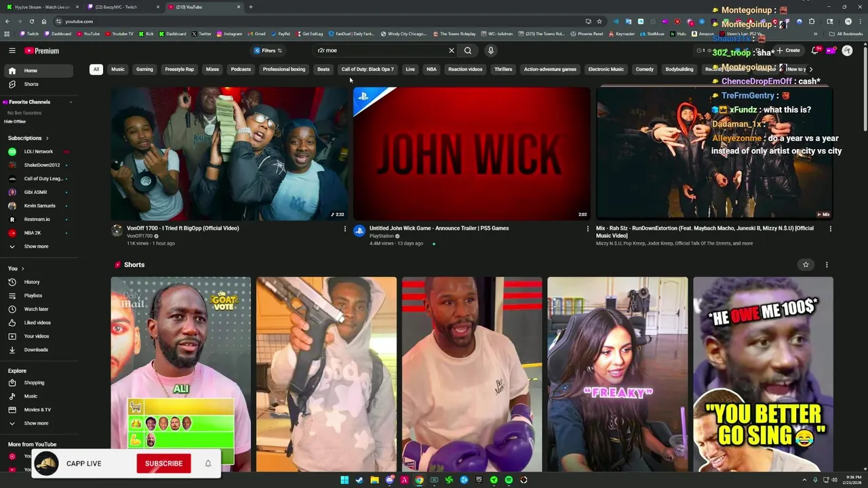Expand the You section chevron

[22, 268]
